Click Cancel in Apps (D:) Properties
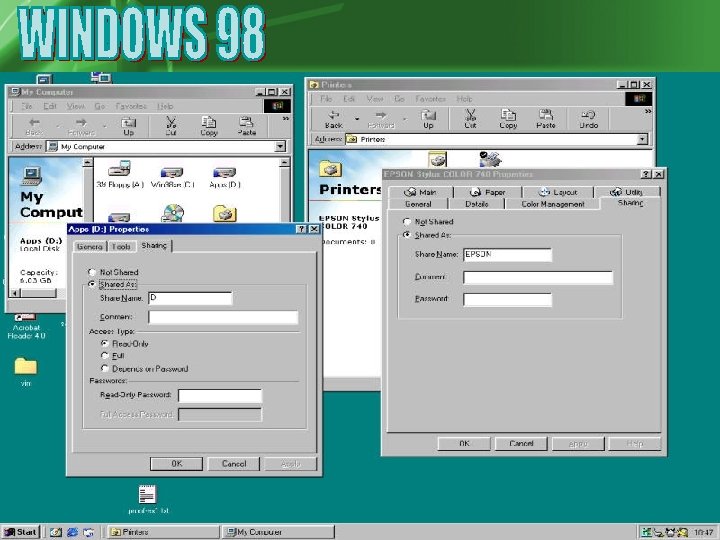Viewport: 720px width, 540px height. 234,464
